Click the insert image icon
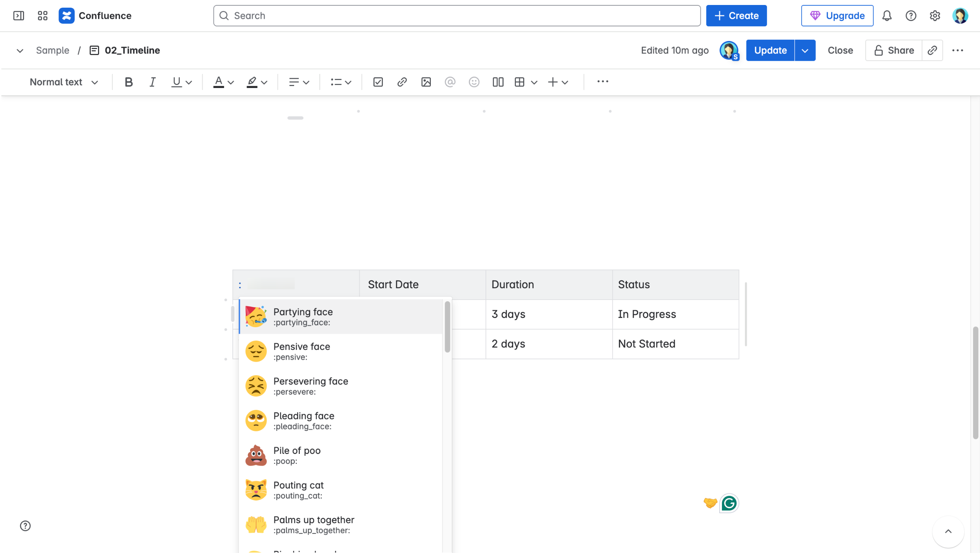 pyautogui.click(x=426, y=82)
